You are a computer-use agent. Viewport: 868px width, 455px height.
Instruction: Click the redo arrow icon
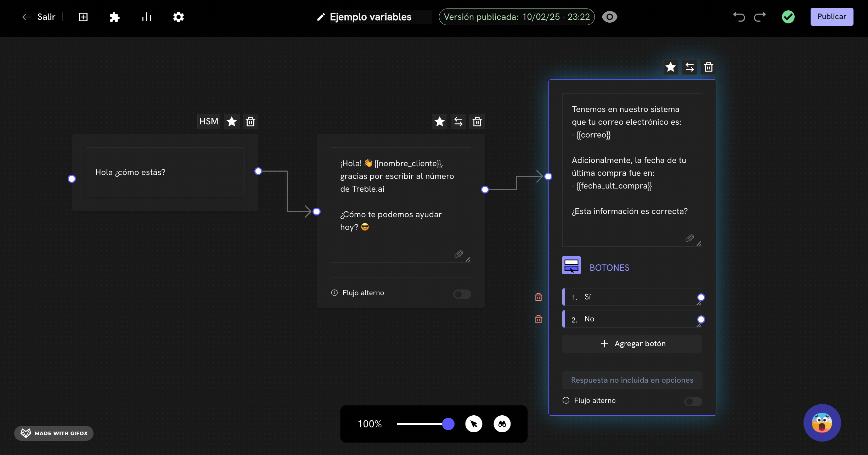(760, 17)
